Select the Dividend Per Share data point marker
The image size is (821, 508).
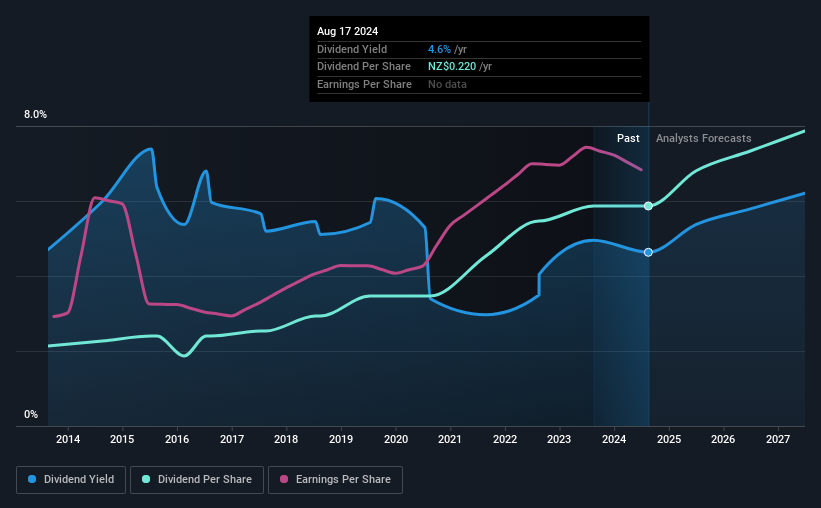click(648, 206)
